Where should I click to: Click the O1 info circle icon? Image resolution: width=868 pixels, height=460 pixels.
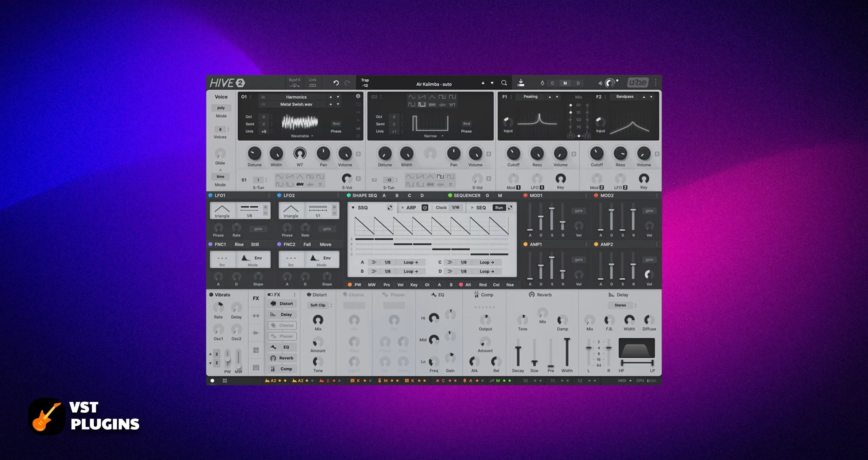358,96
